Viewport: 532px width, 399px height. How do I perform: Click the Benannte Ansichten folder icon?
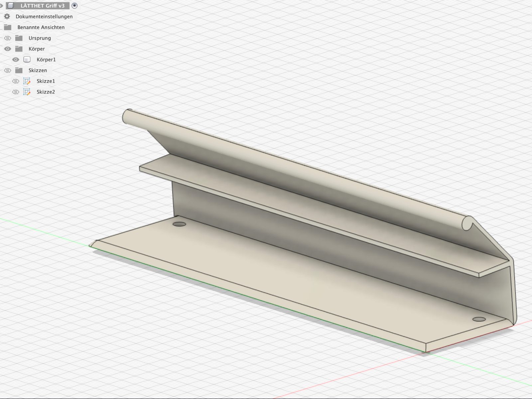click(8, 27)
